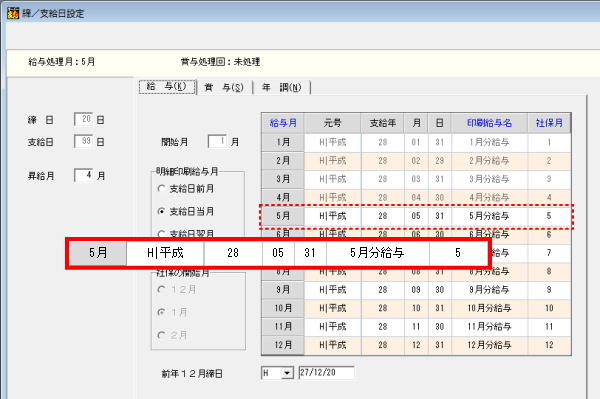This screenshot has height=399, width=600.
Task: Click the day cell 29 in 2月 row
Action: 439,161
